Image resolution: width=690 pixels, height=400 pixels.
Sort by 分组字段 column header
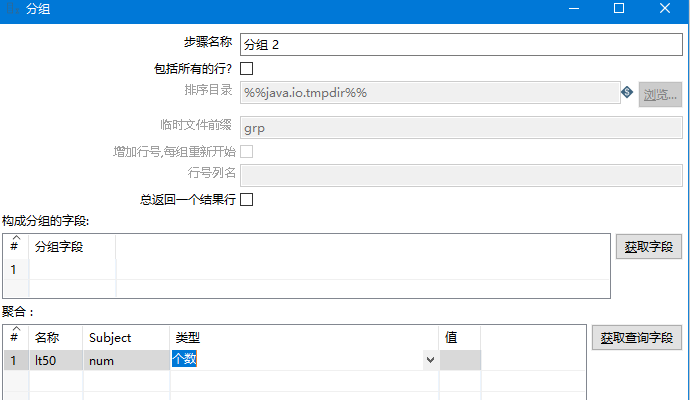tap(72, 247)
